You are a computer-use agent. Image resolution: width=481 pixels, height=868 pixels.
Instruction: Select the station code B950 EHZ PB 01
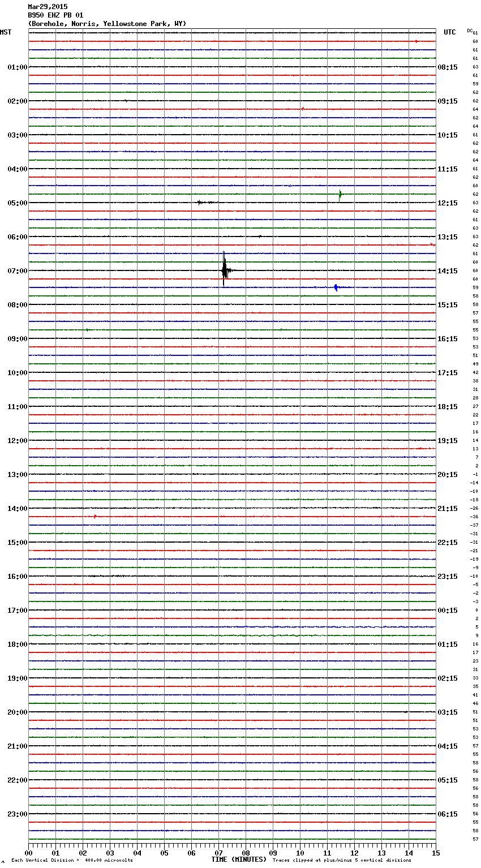click(x=55, y=15)
